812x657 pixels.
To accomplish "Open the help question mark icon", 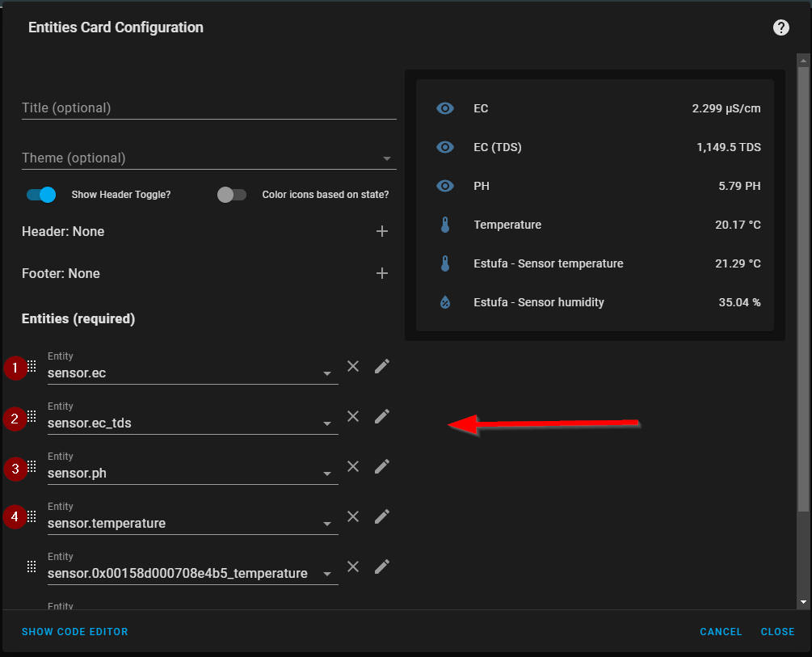I will pos(780,27).
